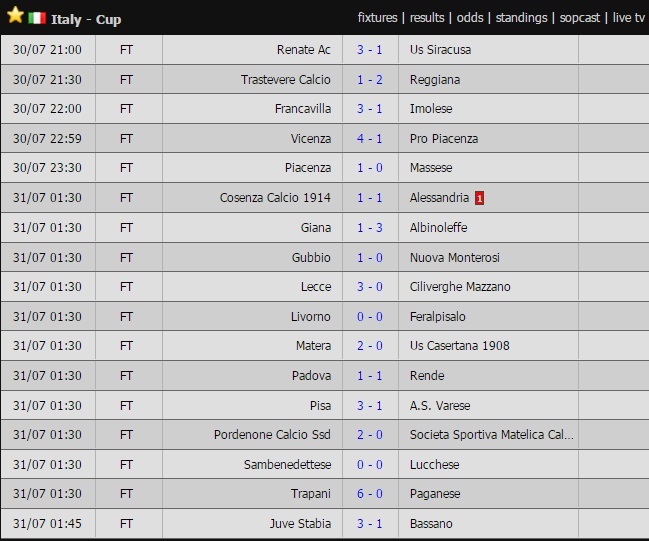649x541 pixels.
Task: Select the Pordenone Calcio Ssd team
Action: (x=272, y=435)
